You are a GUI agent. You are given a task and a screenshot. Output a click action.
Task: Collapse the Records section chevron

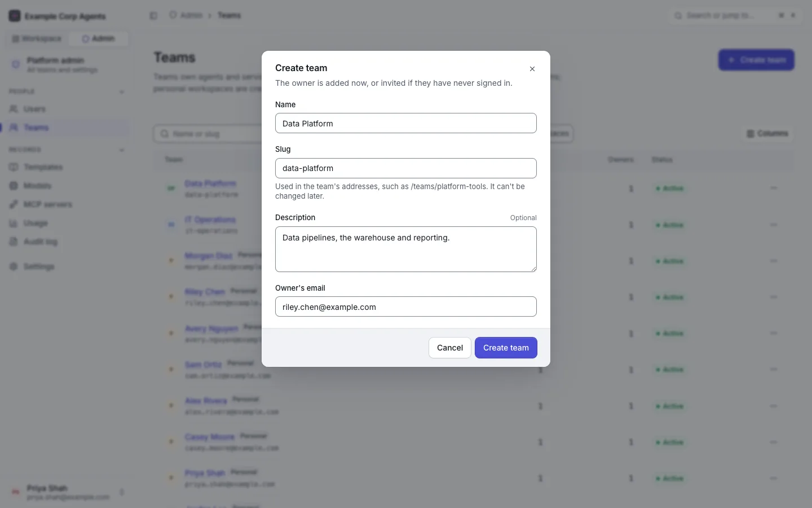(x=122, y=150)
